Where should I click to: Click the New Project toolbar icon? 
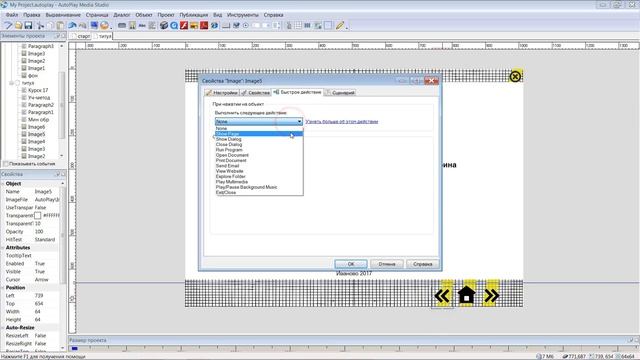coord(8,26)
